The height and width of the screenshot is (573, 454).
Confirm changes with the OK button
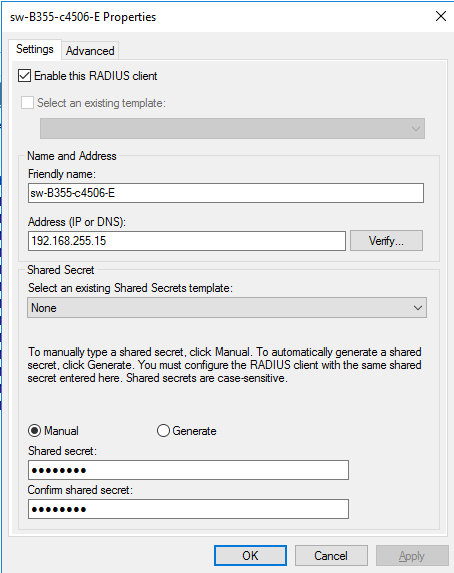250,556
